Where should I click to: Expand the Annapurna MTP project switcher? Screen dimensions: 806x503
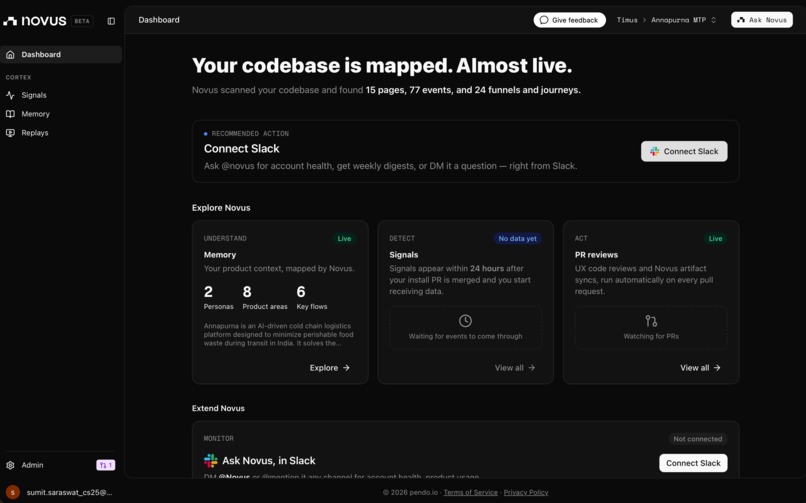pos(684,20)
